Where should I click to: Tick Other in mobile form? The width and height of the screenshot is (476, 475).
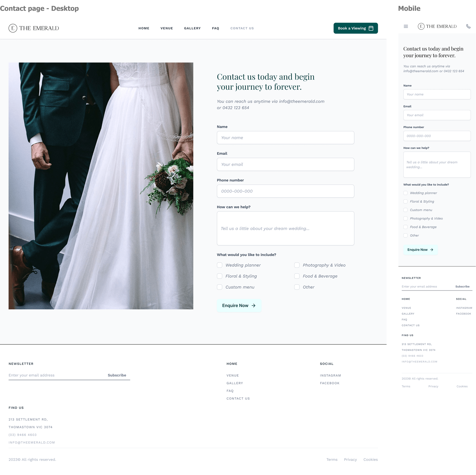pyautogui.click(x=405, y=235)
